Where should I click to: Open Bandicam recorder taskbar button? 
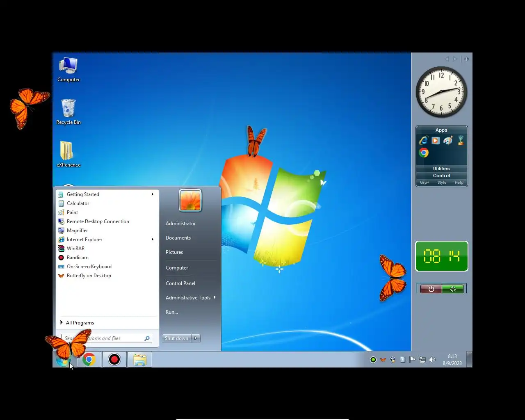click(114, 360)
